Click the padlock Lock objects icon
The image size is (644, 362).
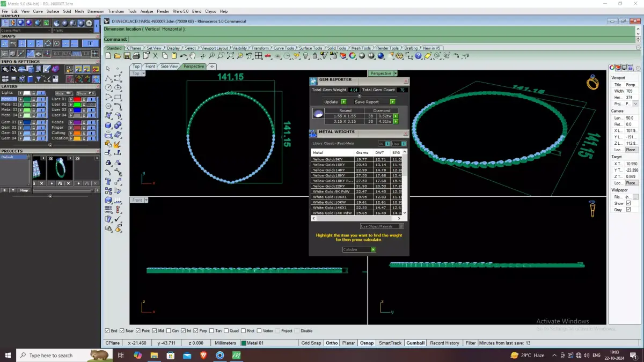click(315, 56)
